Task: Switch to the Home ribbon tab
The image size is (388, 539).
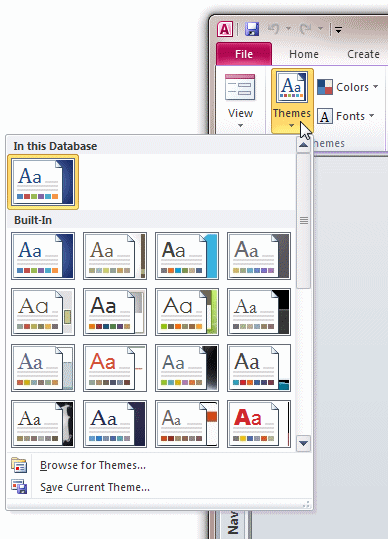Action: (x=304, y=54)
